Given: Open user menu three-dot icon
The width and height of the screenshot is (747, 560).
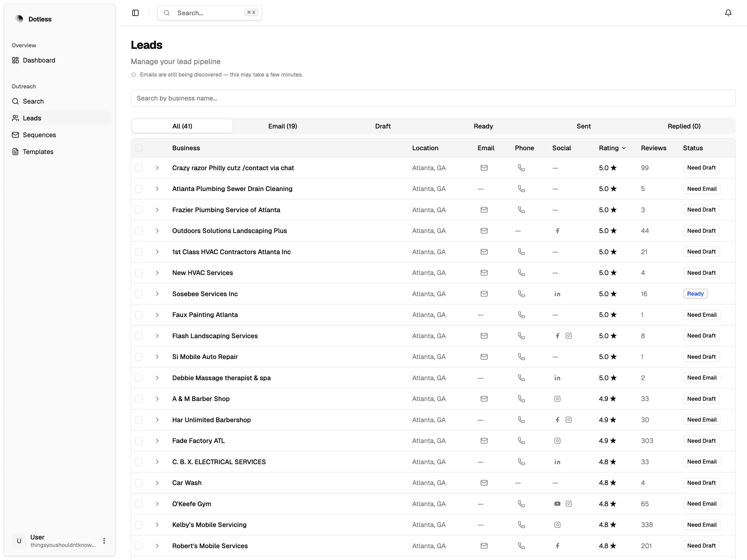Looking at the screenshot, I should [104, 541].
